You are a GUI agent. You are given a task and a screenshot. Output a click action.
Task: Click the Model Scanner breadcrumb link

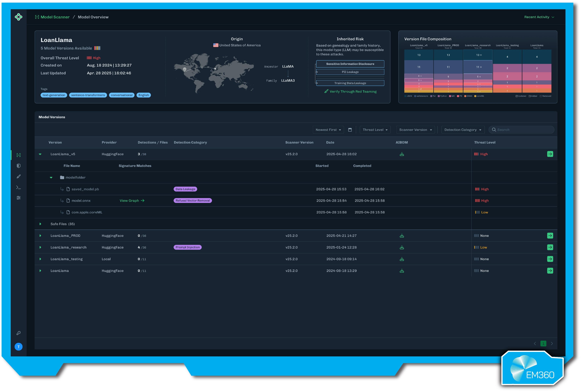(55, 17)
